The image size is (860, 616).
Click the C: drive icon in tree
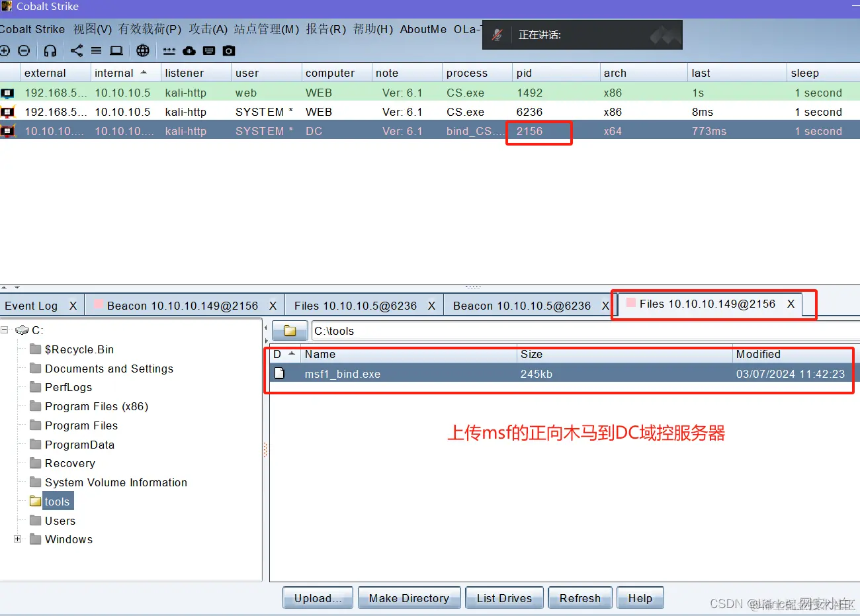(x=22, y=330)
